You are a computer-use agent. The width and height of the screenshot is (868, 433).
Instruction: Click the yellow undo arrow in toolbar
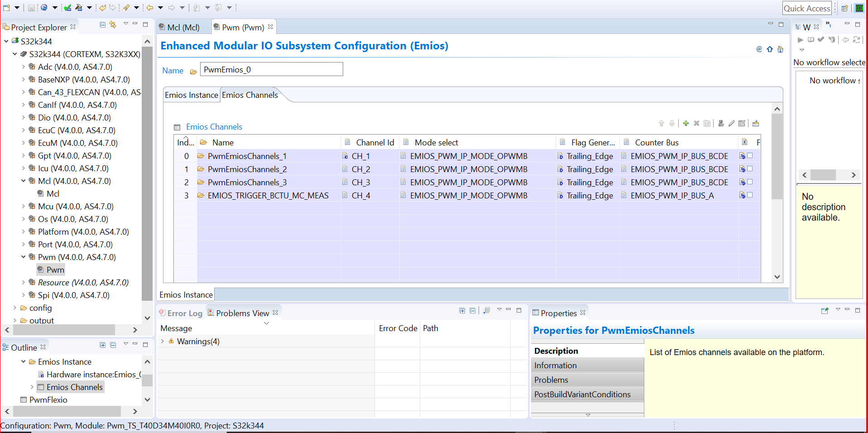tap(103, 7)
